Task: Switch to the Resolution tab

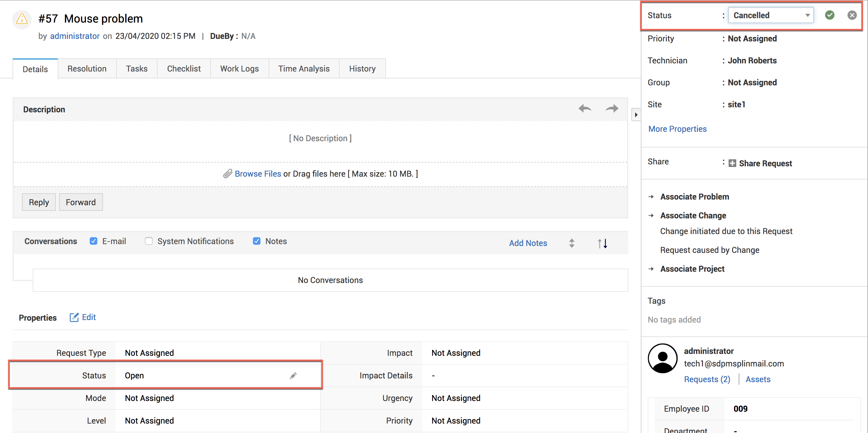Action: tap(87, 68)
